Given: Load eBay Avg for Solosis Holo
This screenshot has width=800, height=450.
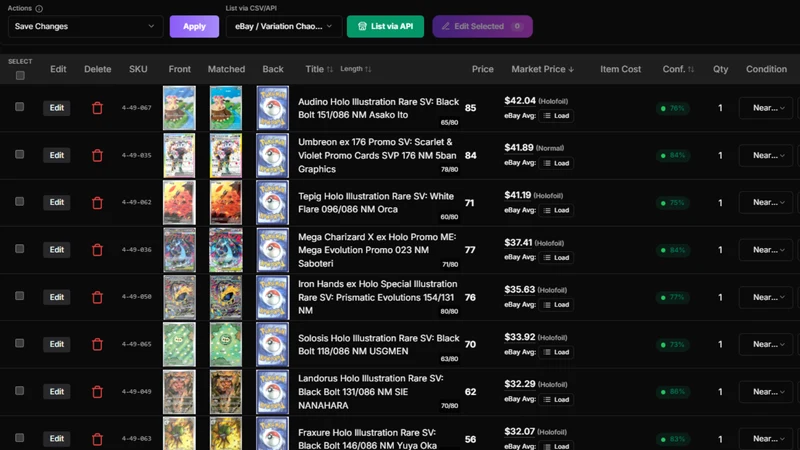Looking at the screenshot, I should (556, 352).
